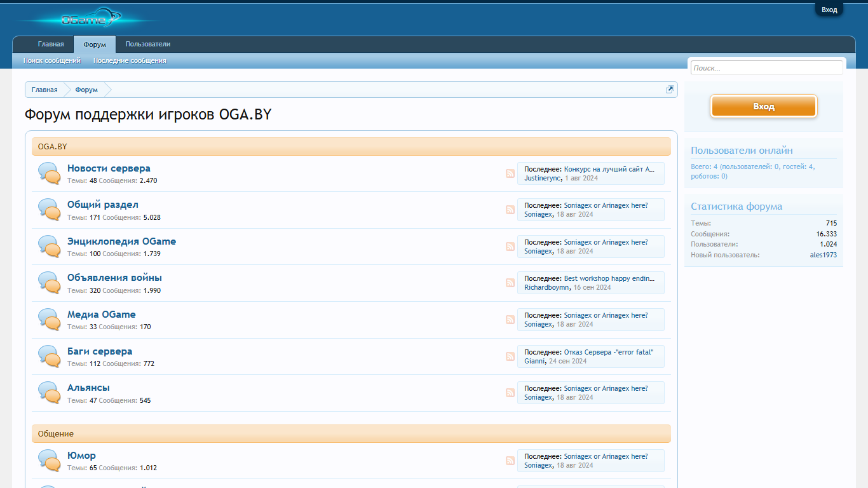Open Последние сообщения in the sub-navigation

click(x=130, y=60)
